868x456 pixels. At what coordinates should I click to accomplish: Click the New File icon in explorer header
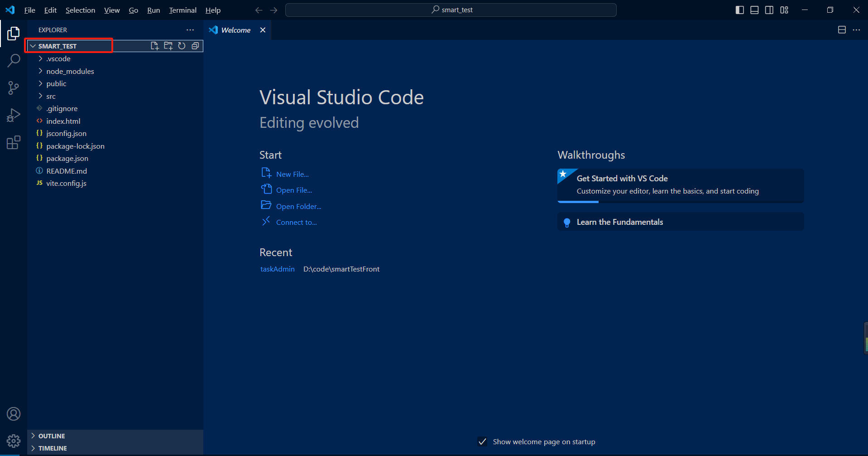pyautogui.click(x=154, y=46)
